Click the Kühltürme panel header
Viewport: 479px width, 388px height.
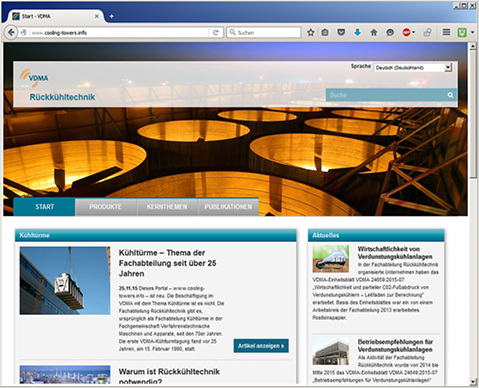[156, 235]
